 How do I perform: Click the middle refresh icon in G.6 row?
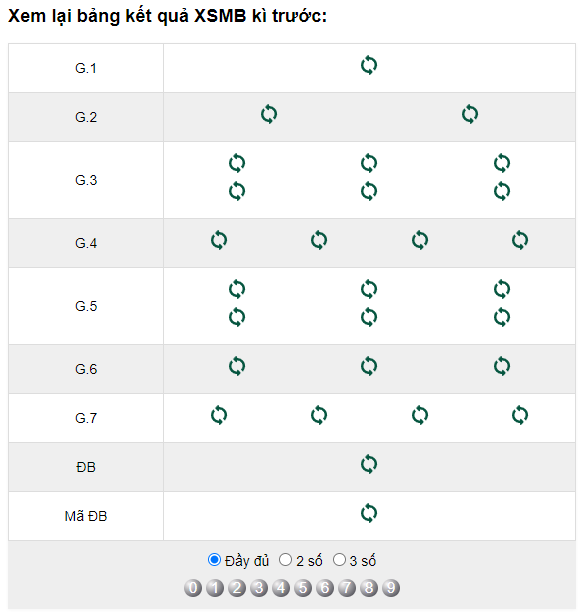(x=369, y=366)
